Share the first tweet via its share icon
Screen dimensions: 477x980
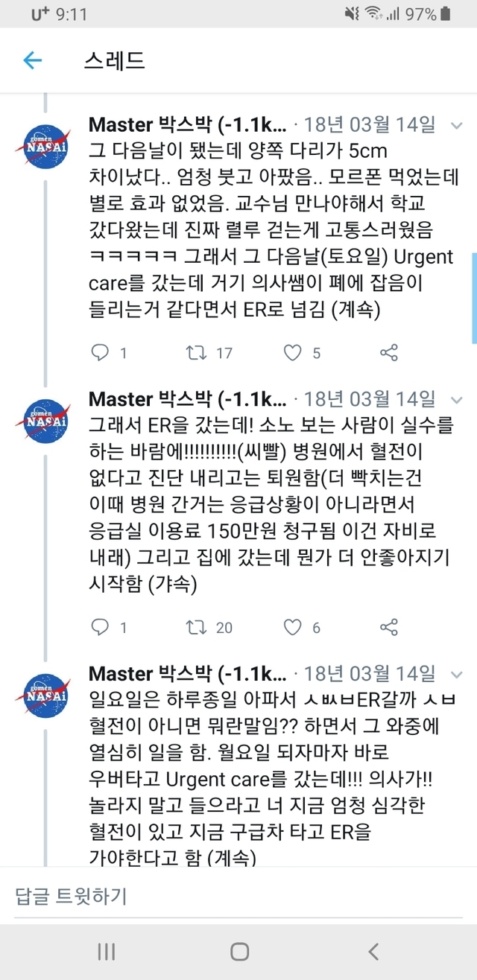[388, 352]
